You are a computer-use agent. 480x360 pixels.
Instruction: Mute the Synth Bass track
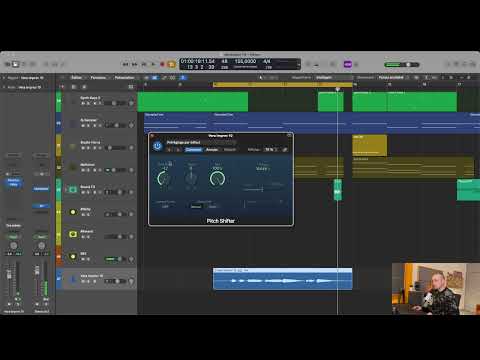tap(83, 104)
